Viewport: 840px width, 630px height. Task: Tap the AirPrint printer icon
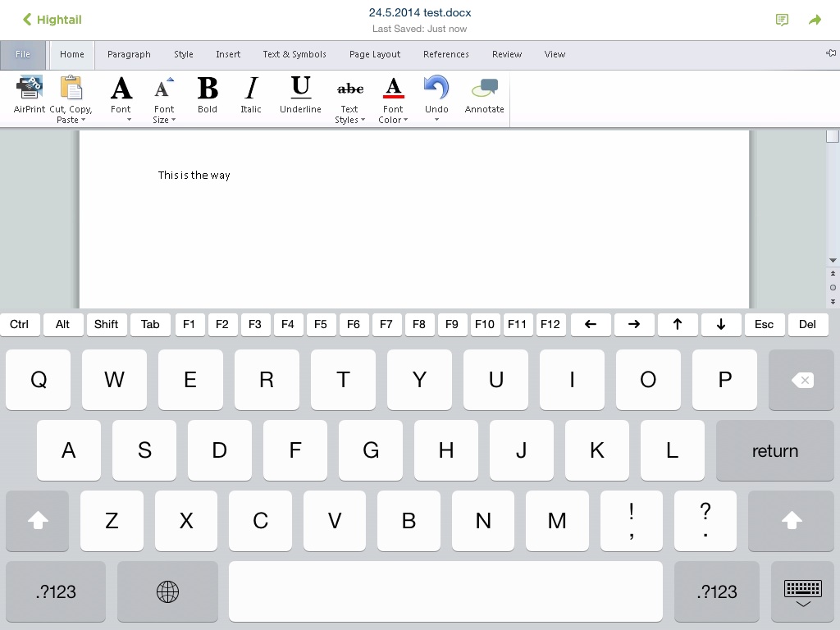(x=30, y=89)
